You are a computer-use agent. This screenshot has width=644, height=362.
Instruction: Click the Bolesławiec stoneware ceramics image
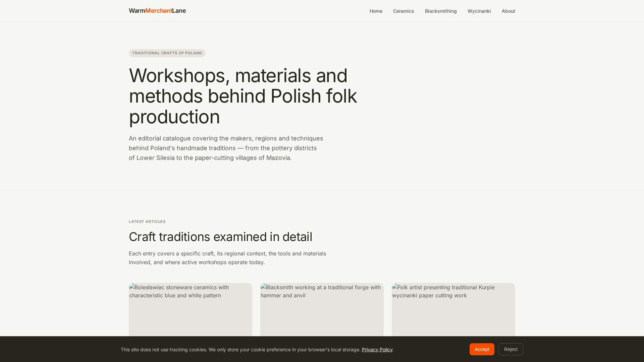[x=191, y=310]
